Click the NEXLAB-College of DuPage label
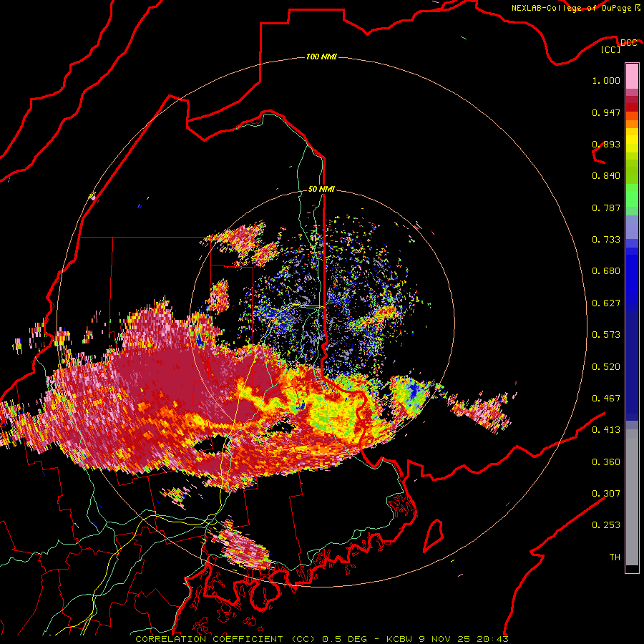This screenshot has height=644, width=644. [x=571, y=8]
